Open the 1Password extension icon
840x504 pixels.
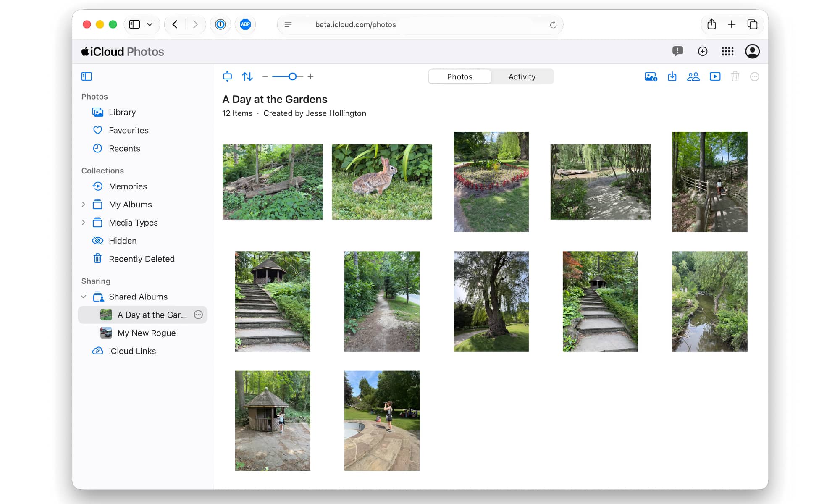(x=220, y=24)
